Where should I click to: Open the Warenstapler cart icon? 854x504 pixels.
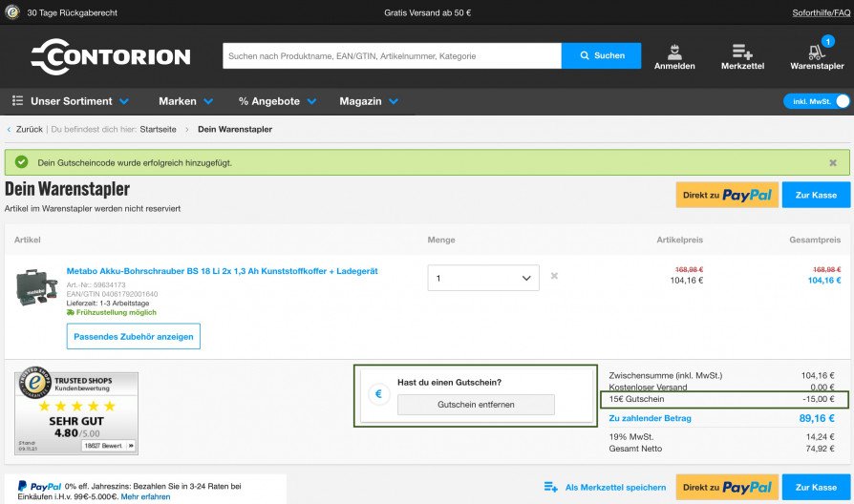coord(817,54)
